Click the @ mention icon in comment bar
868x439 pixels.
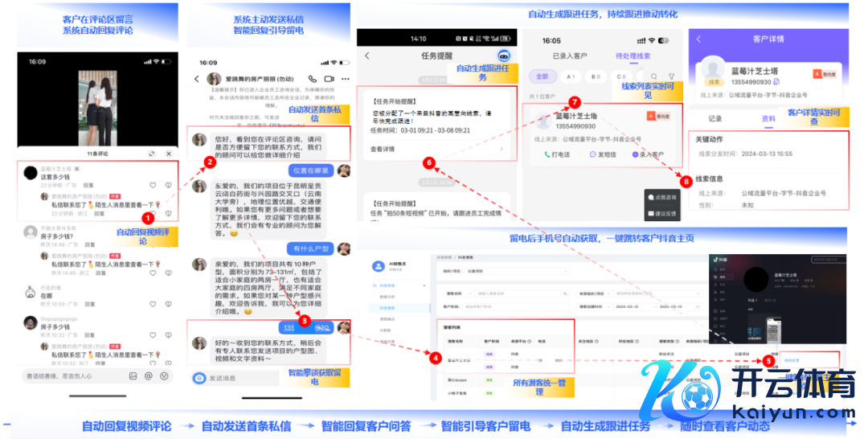click(149, 375)
